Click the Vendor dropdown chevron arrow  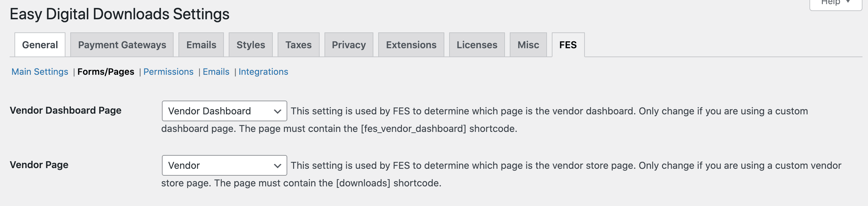[277, 166]
